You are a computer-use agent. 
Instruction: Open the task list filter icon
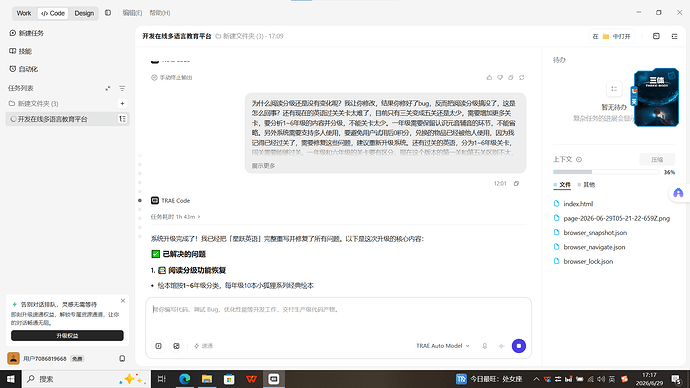[122, 88]
